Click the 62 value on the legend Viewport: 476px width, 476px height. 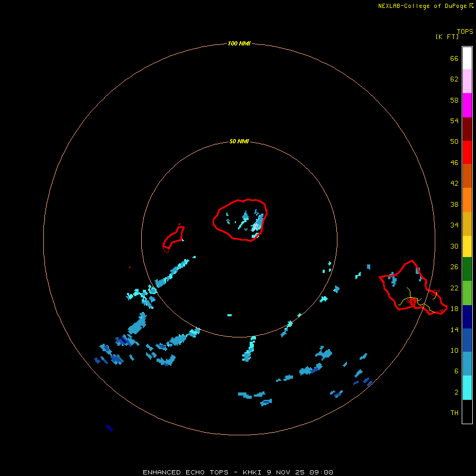click(454, 79)
